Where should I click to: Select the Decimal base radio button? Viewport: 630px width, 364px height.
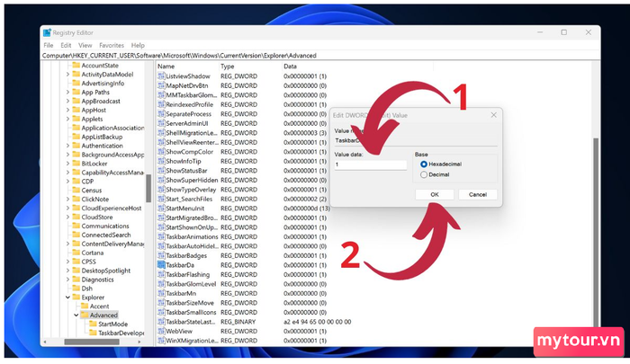[x=424, y=174]
